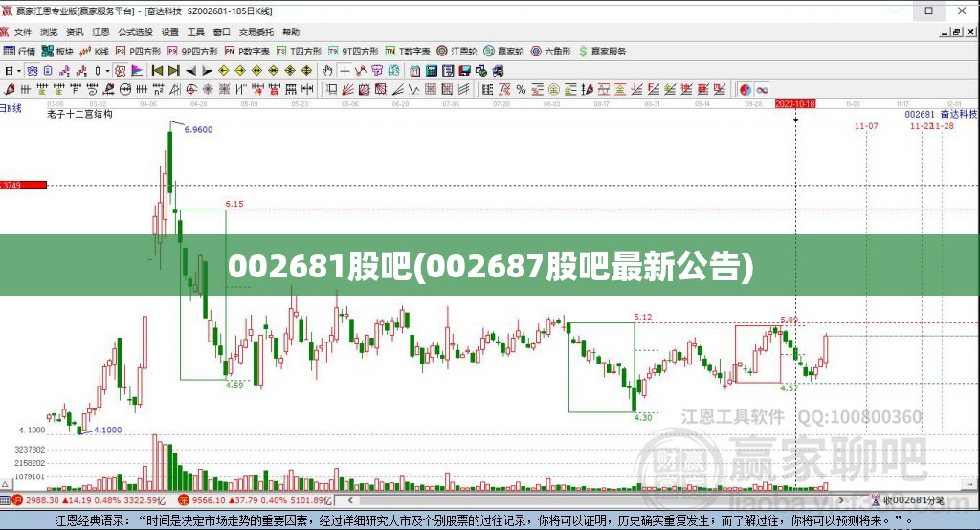
Task: Jump to last bar with skip-to-end icon
Action: pyautogui.click(x=174, y=71)
